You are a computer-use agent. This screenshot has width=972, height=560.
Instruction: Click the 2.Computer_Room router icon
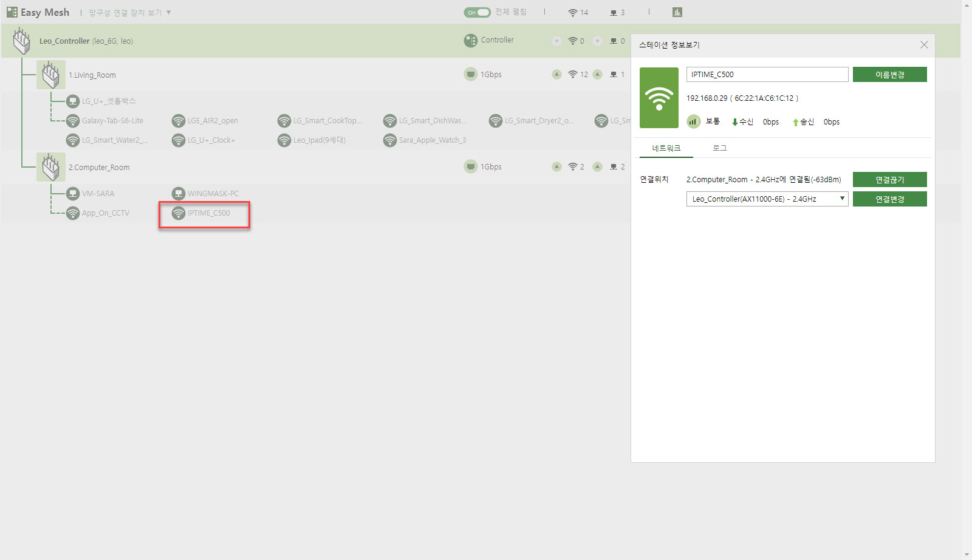(51, 167)
